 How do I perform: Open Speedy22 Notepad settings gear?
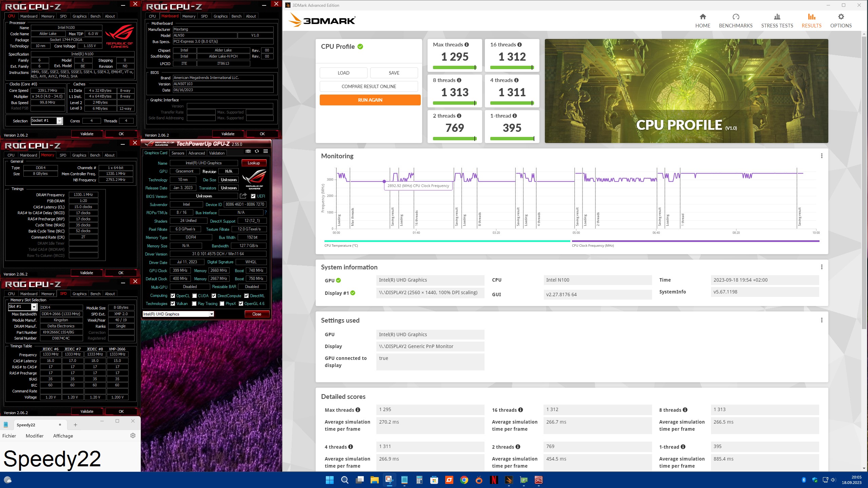coord(133,435)
